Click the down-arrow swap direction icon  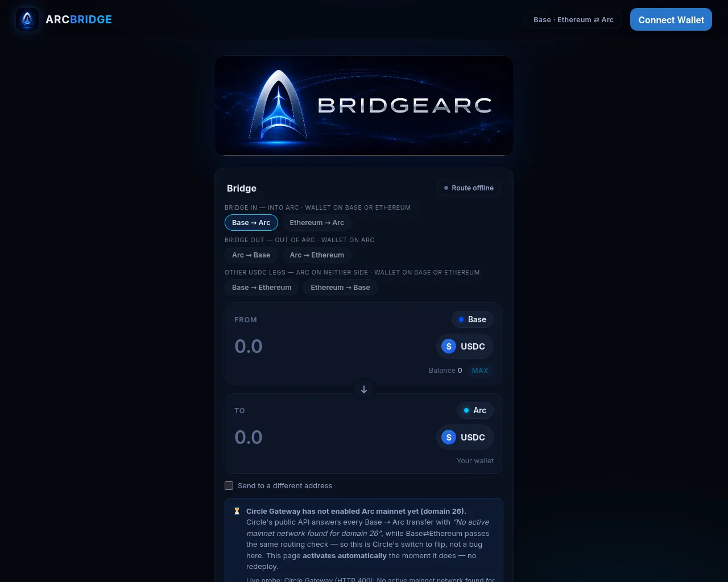tap(364, 389)
